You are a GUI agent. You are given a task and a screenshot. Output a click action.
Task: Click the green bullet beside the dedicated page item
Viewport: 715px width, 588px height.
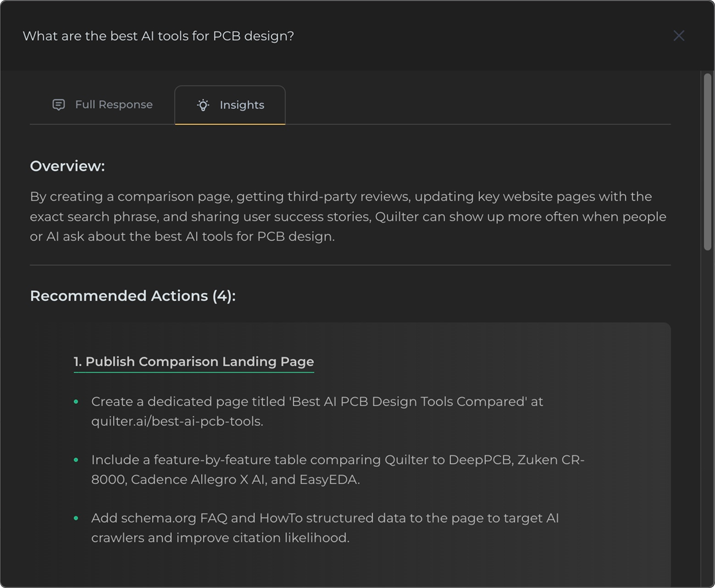click(77, 402)
